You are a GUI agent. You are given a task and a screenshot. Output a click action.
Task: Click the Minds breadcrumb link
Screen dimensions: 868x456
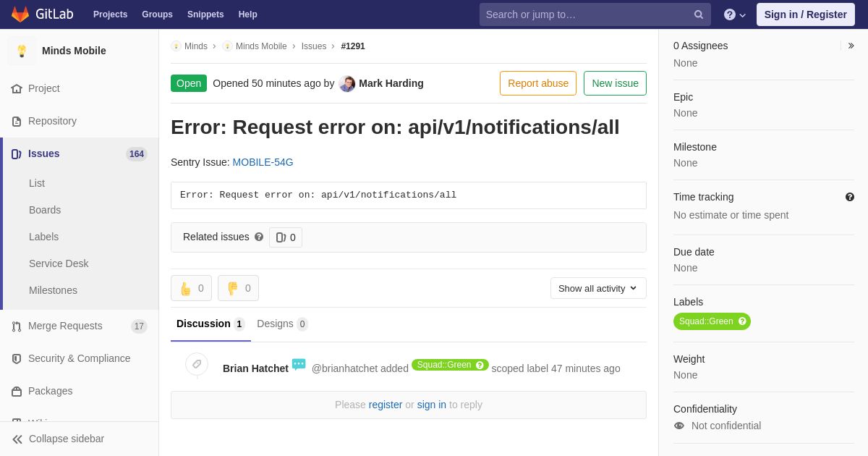click(x=196, y=46)
